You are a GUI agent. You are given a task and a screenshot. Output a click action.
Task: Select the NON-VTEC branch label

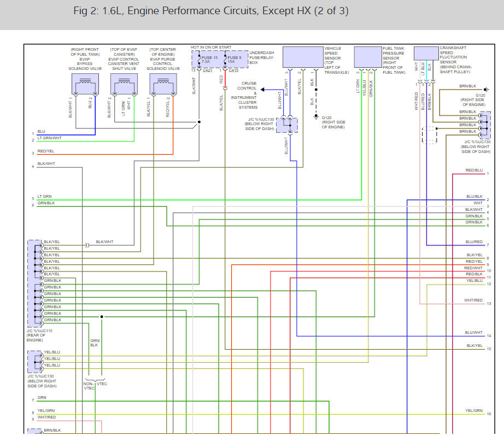tap(89, 385)
